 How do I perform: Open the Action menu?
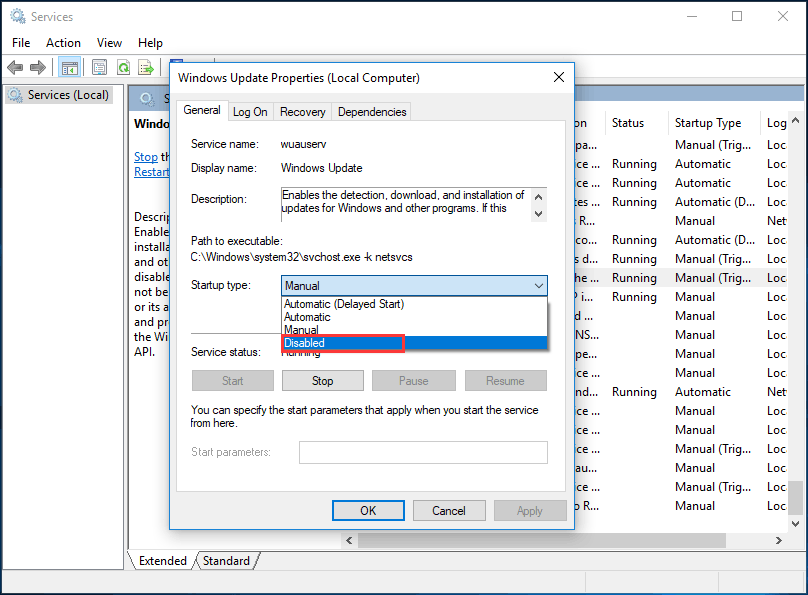(63, 43)
